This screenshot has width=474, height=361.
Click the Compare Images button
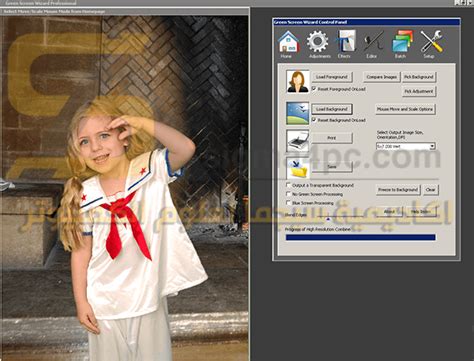[x=381, y=77]
